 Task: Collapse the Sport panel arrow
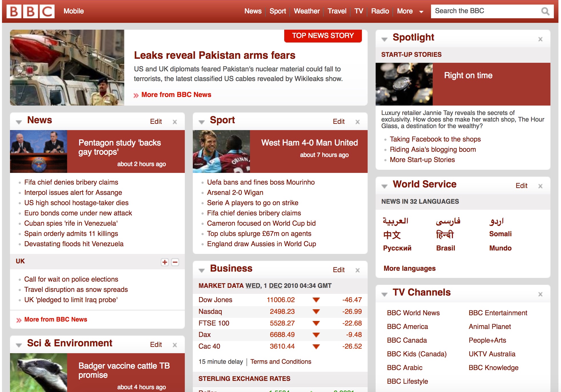tap(202, 122)
